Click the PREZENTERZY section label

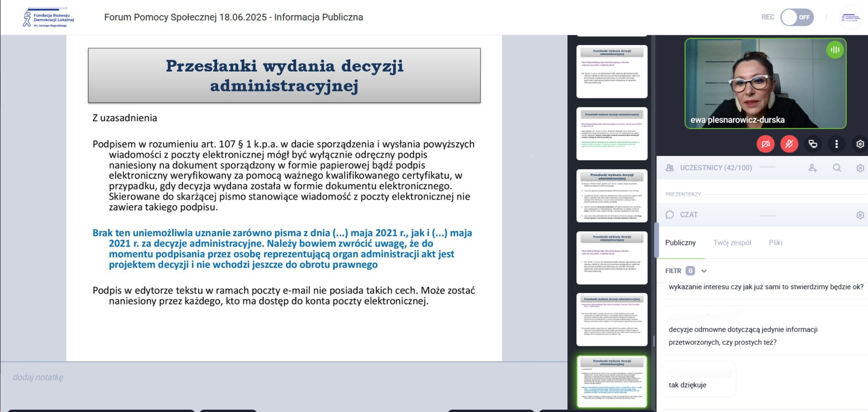coord(683,194)
